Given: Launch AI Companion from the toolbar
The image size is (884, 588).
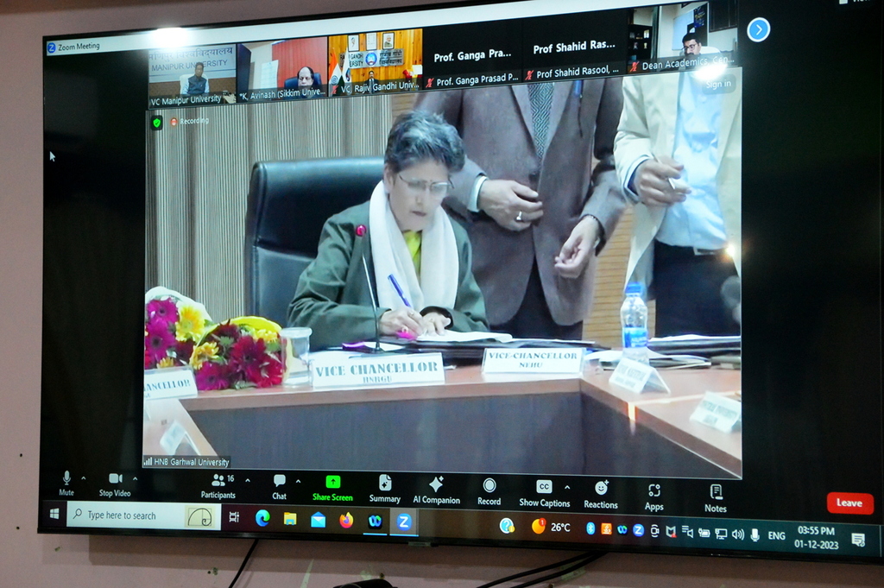Looking at the screenshot, I should [x=436, y=490].
